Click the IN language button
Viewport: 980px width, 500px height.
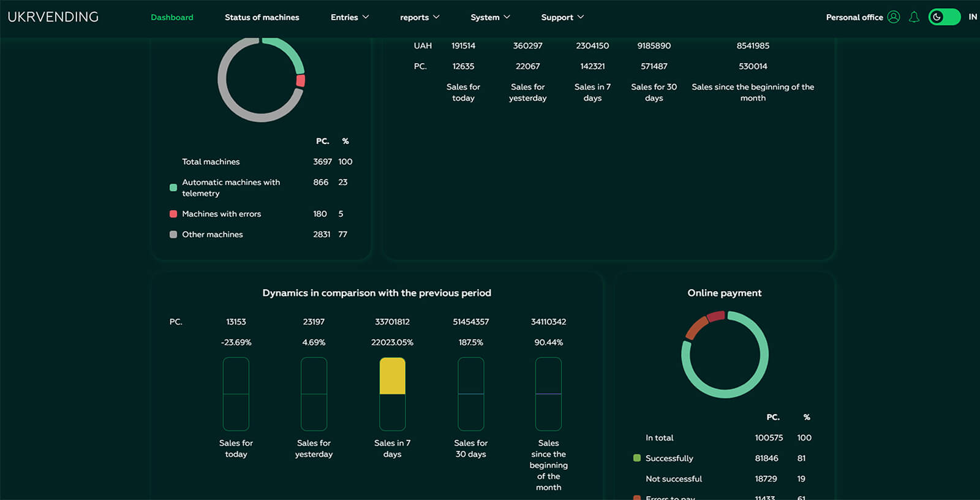[x=973, y=17]
